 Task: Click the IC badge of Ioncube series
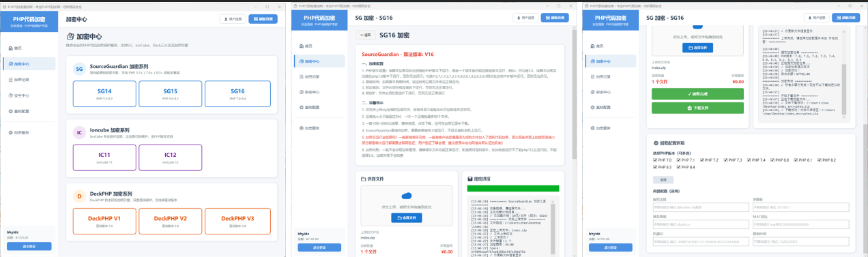(79, 132)
